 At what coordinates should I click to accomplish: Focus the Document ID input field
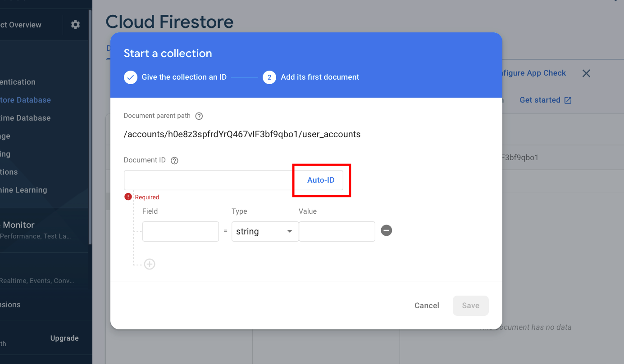click(209, 180)
